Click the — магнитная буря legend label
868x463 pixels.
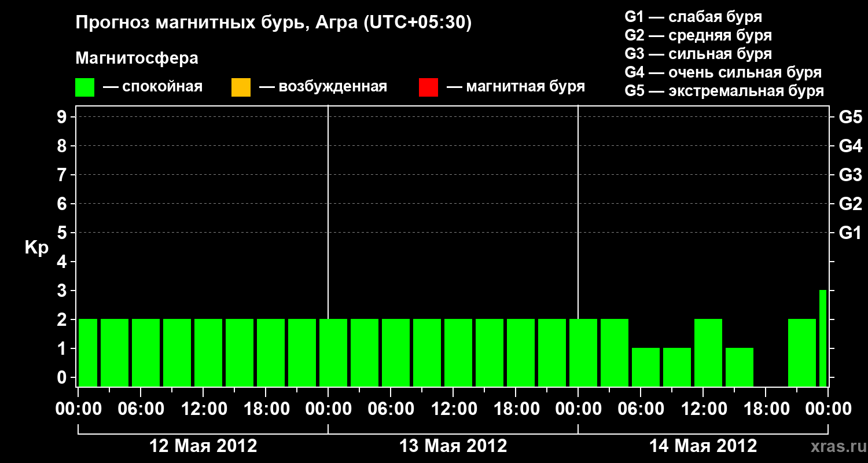(x=516, y=87)
